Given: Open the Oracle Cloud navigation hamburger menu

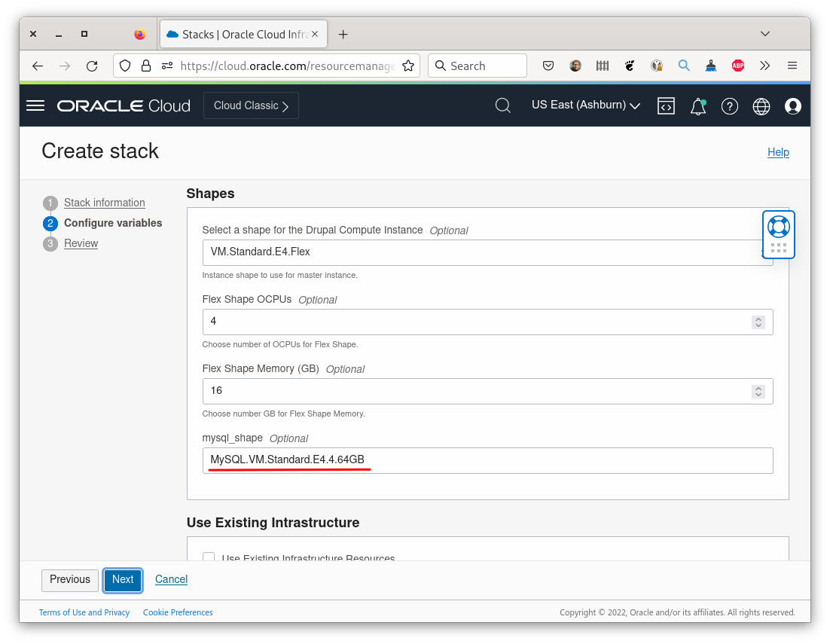Looking at the screenshot, I should tap(35, 105).
